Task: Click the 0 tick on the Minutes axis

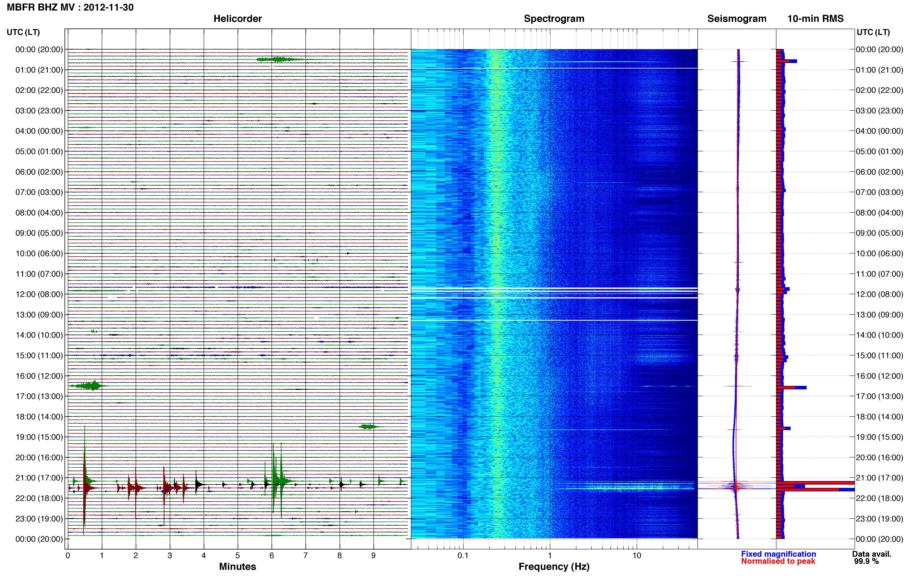Action: [68, 555]
